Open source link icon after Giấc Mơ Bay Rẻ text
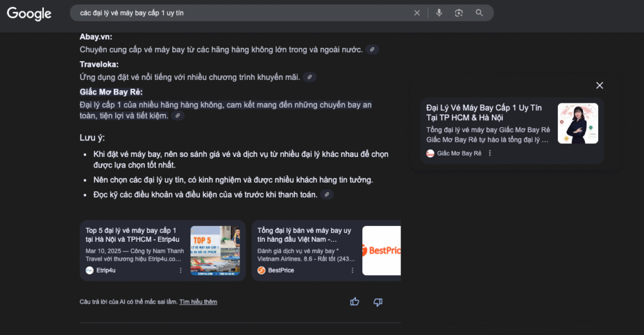This screenshot has height=335, width=644. tap(177, 116)
